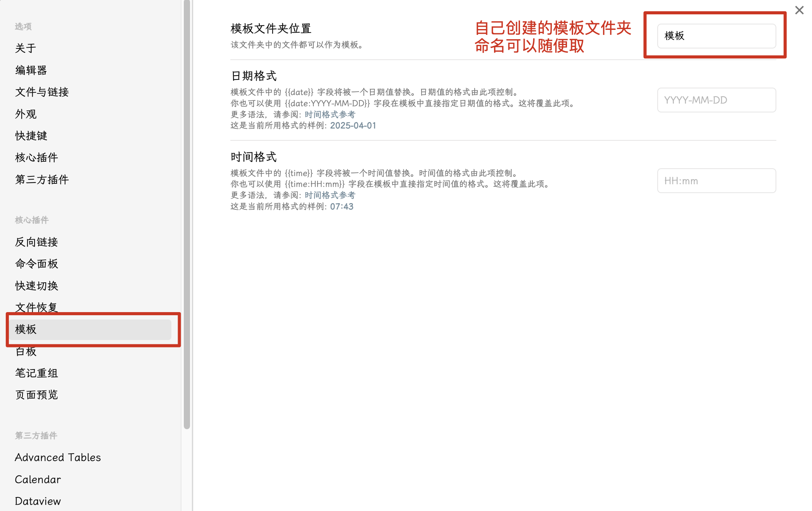Viewport: 812px width, 511px height.
Task: Select 核心插件 under options
Action: pyautogui.click(x=36, y=157)
